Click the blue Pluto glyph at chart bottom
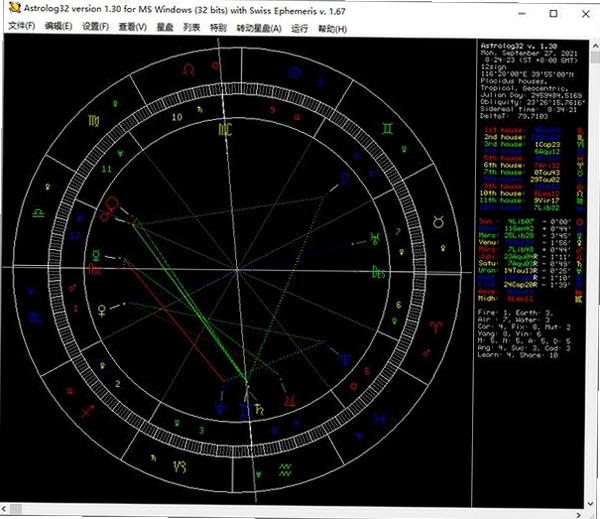This screenshot has width=600, height=519. (220, 408)
